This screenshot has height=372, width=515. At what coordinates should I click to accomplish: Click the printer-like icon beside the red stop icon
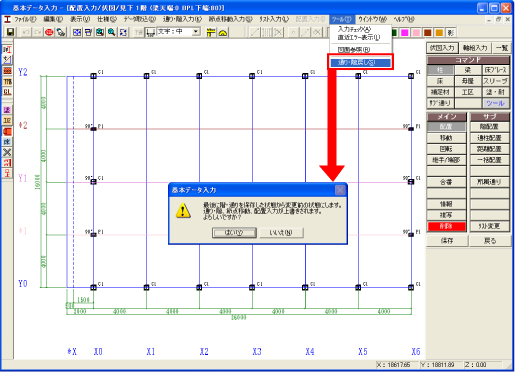coord(61,32)
